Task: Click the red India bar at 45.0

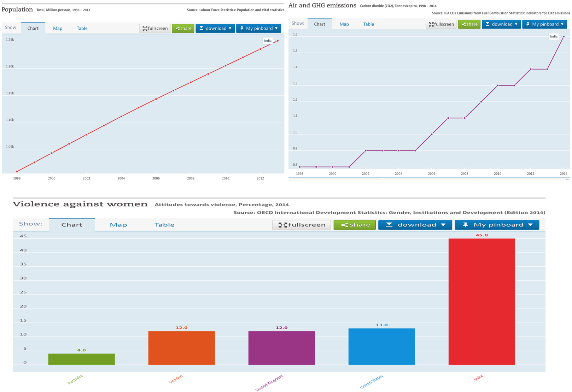Action: [x=481, y=301]
